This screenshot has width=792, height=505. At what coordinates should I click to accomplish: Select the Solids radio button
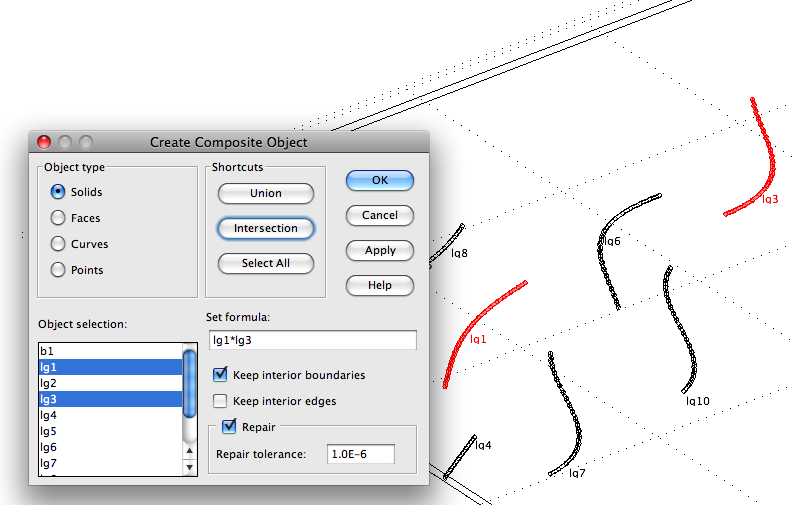(58, 192)
